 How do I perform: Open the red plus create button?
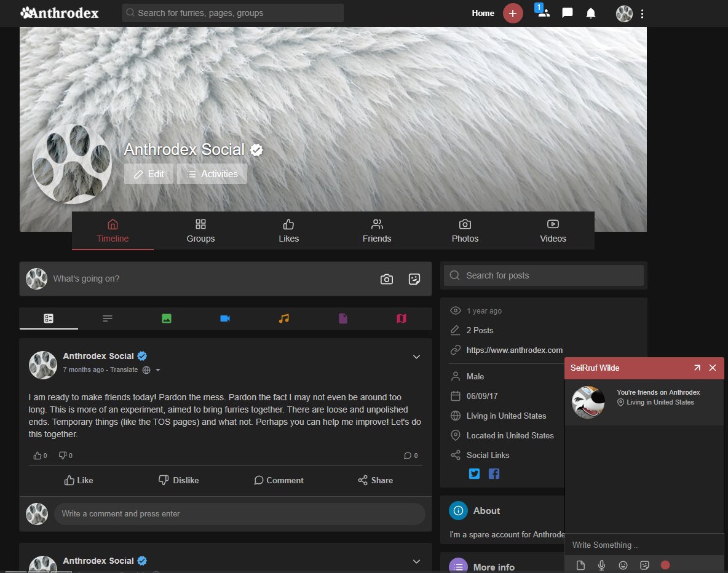513,14
